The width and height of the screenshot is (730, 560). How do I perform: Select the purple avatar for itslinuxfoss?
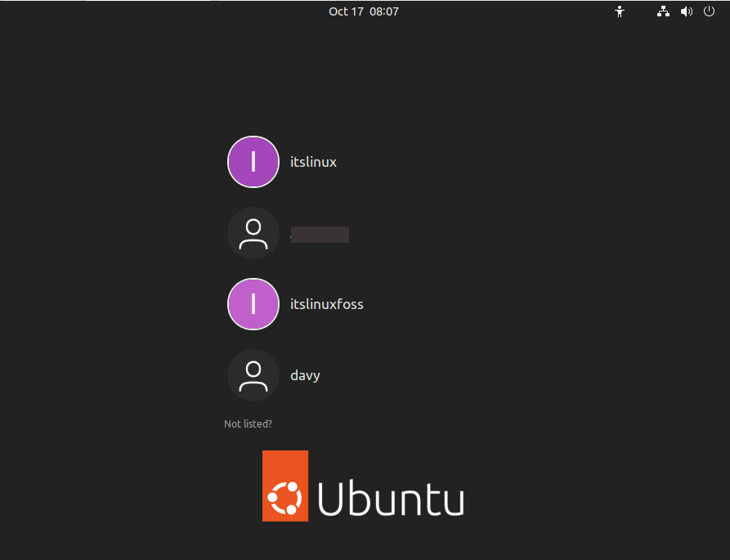pos(253,304)
